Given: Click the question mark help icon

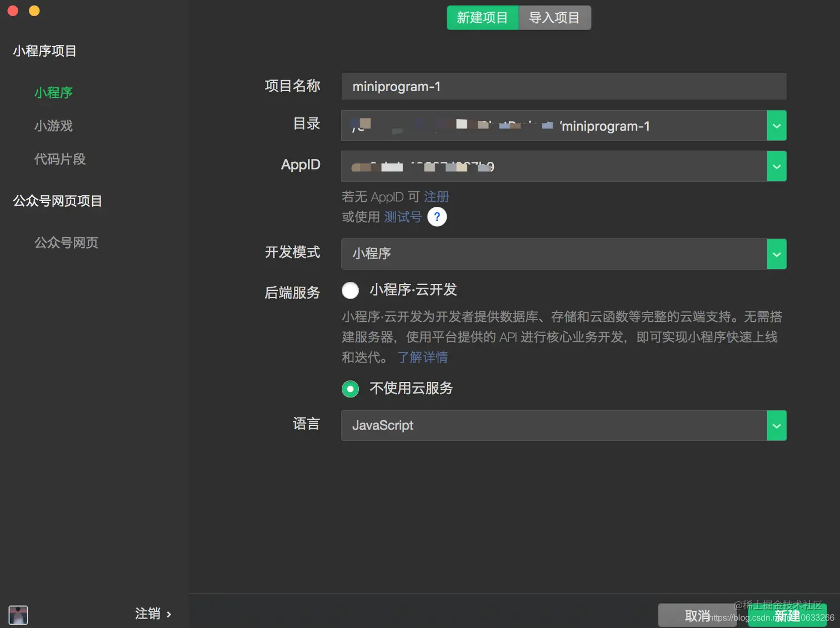Looking at the screenshot, I should 437,217.
